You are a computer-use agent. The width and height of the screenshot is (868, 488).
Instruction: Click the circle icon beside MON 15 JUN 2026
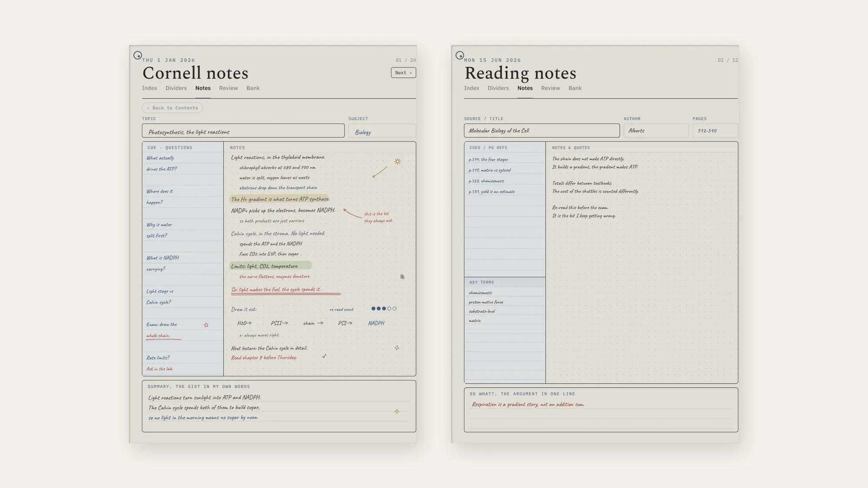[460, 56]
